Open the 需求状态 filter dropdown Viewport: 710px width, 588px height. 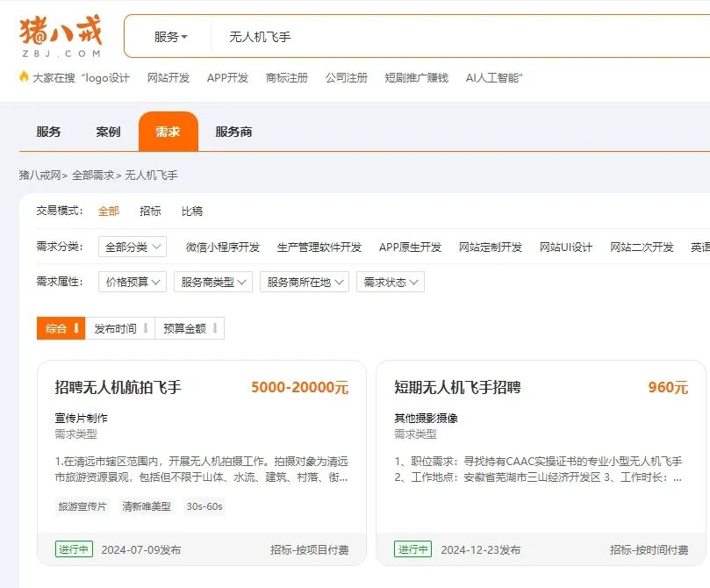(390, 282)
